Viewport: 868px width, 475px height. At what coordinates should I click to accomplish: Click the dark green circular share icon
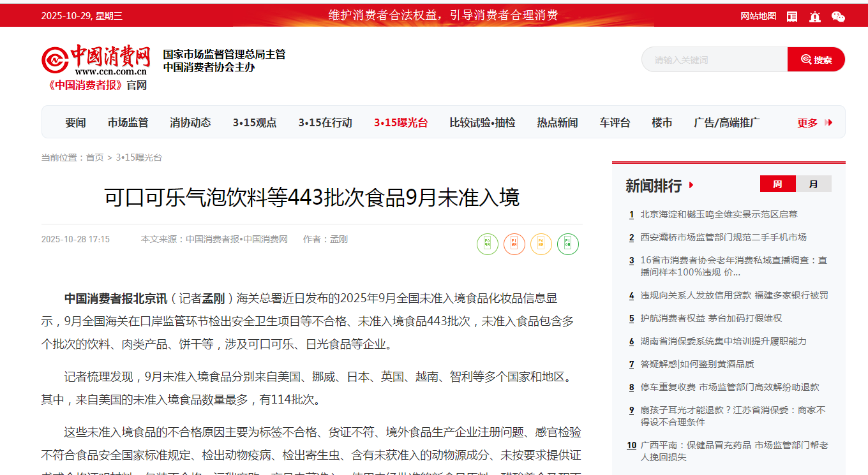(568, 244)
